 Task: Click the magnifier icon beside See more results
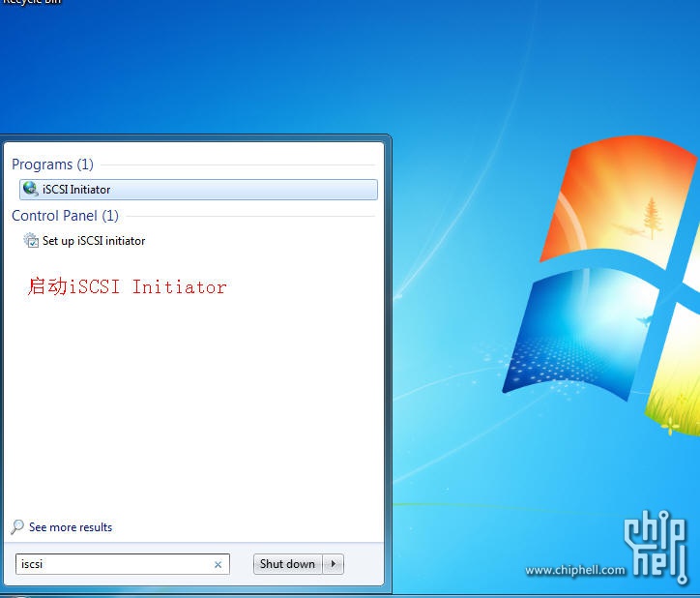coord(17,527)
